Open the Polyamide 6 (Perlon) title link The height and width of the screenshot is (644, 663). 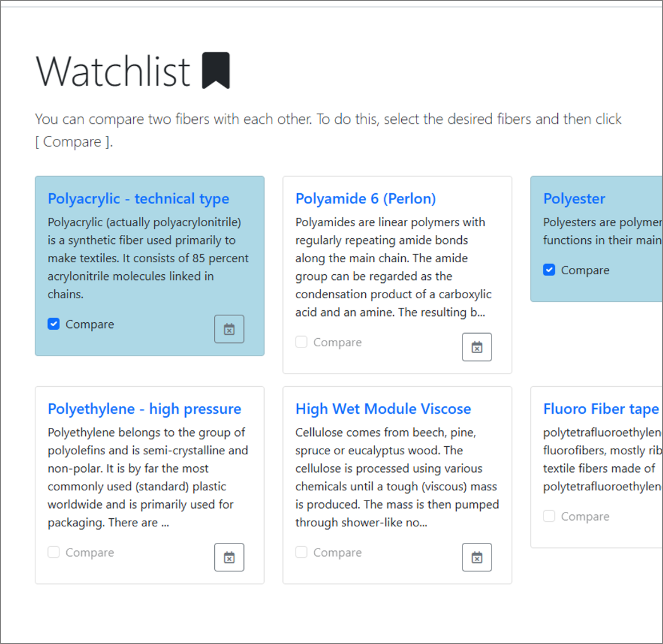coord(365,199)
